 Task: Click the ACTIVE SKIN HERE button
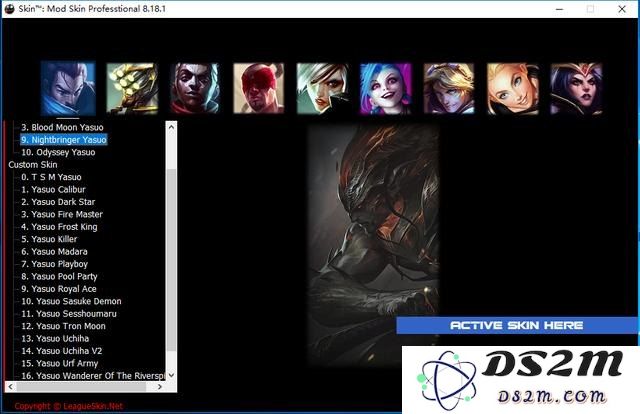coord(516,325)
